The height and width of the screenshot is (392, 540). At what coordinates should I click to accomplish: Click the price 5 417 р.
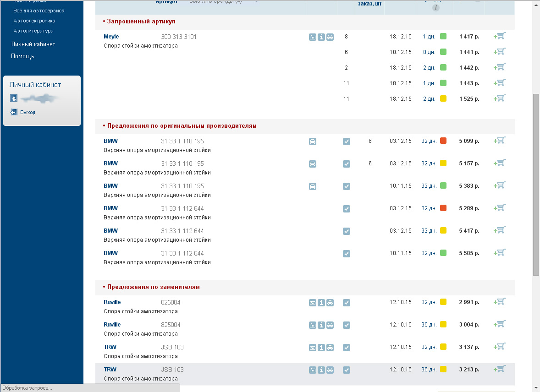coord(469,231)
